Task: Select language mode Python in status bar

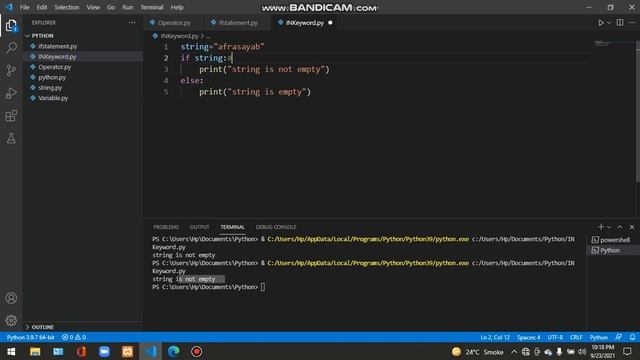Action: pos(598,337)
